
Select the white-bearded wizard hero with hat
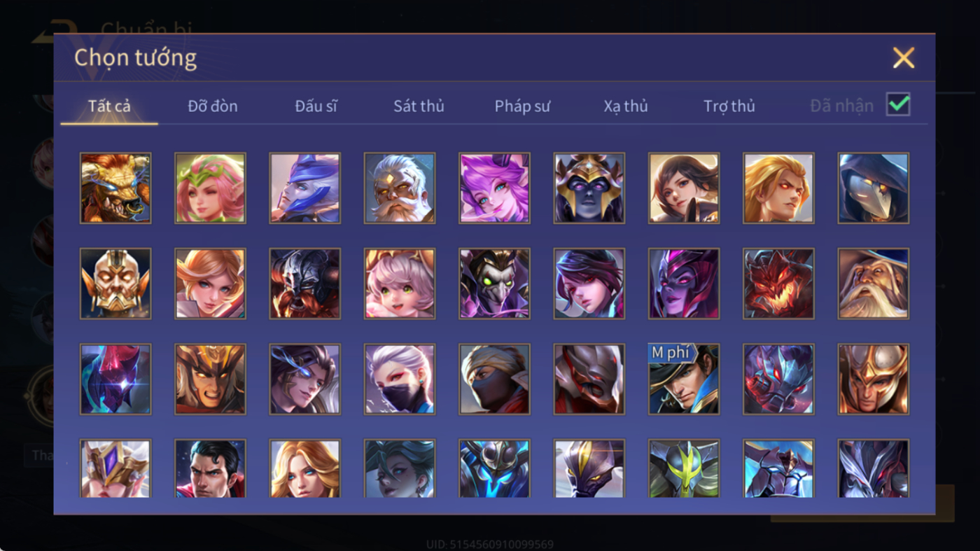click(874, 284)
